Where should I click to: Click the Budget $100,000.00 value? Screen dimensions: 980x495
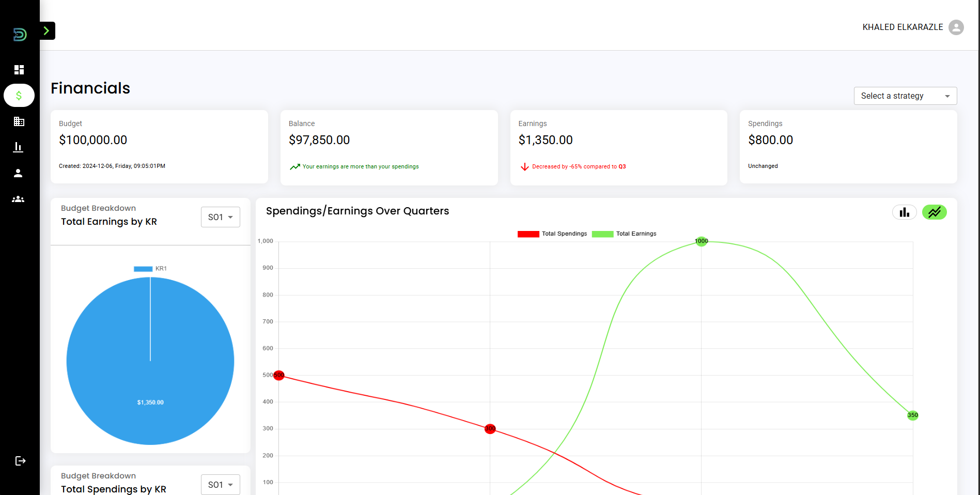click(93, 140)
